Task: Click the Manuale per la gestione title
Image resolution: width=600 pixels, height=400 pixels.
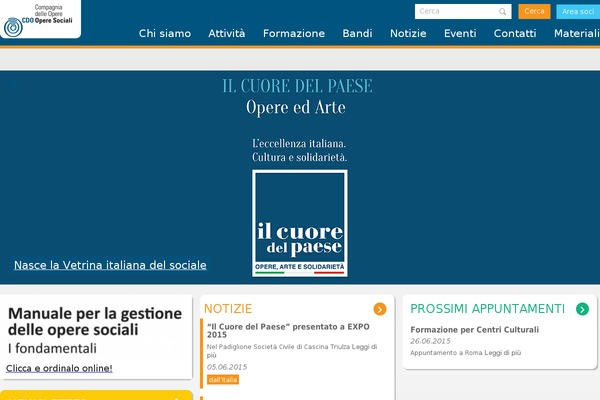Action: coord(95,322)
